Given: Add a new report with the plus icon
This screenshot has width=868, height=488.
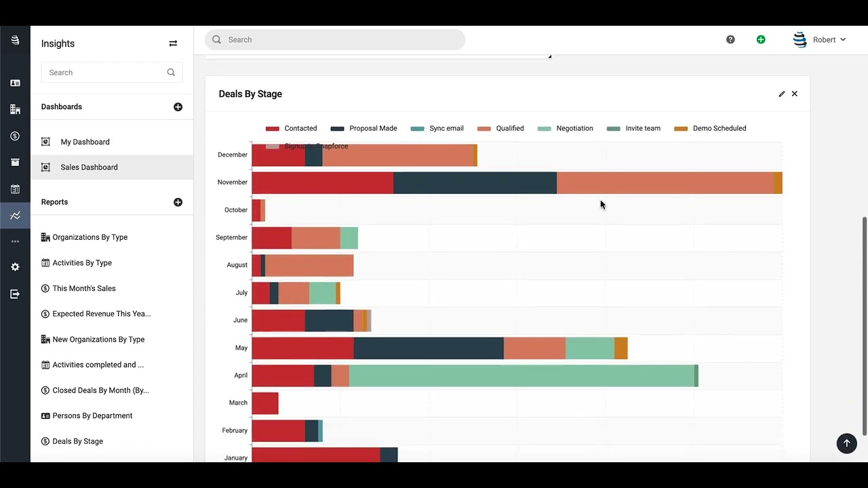Looking at the screenshot, I should pos(178,202).
